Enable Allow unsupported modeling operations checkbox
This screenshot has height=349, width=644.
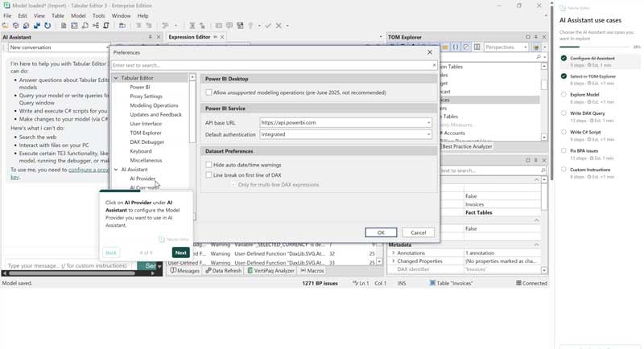[x=208, y=92]
